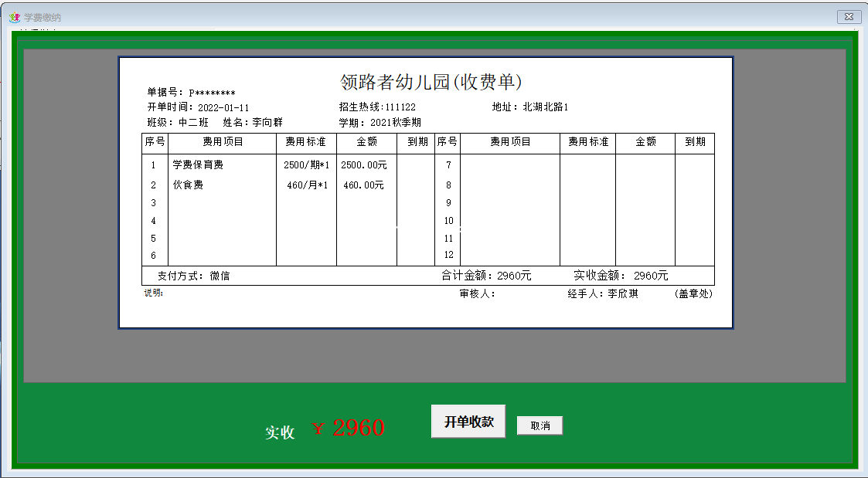Click the 460/月*1 fee standard cell
The width and height of the screenshot is (868, 478).
[x=307, y=185]
